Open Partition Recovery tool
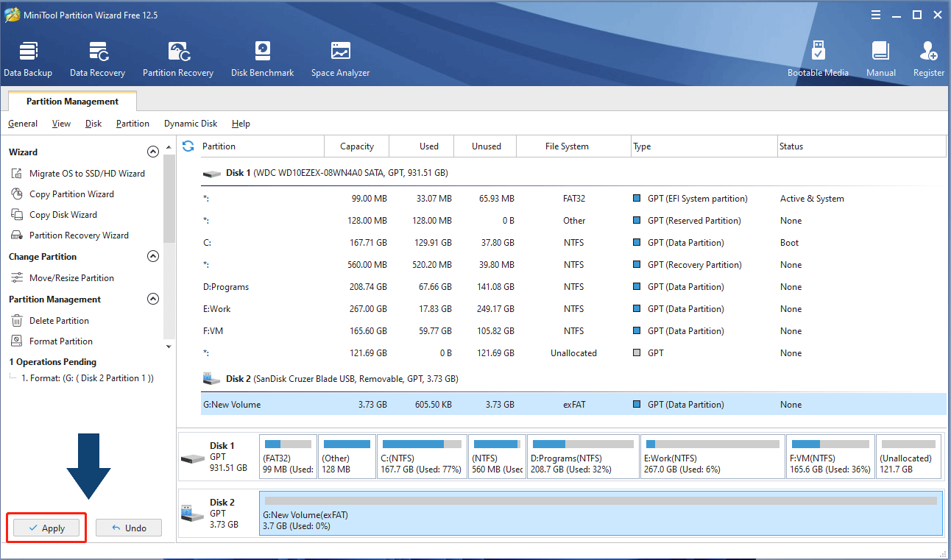Viewport: 951px width, 560px height. 178,59
